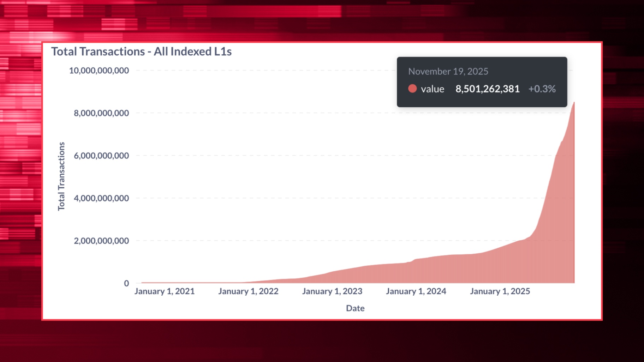The height and width of the screenshot is (362, 644).
Task: Click the vertical 'Total Transactions' axis title
Action: click(61, 176)
